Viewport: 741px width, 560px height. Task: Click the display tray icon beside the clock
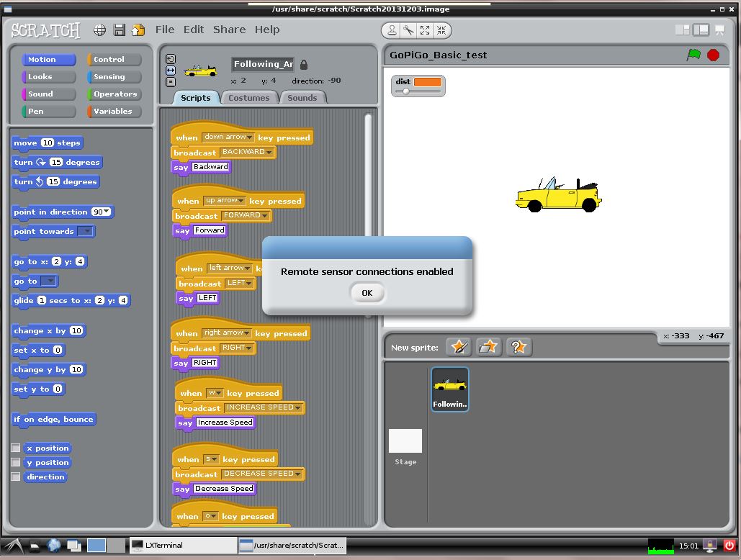click(x=709, y=546)
